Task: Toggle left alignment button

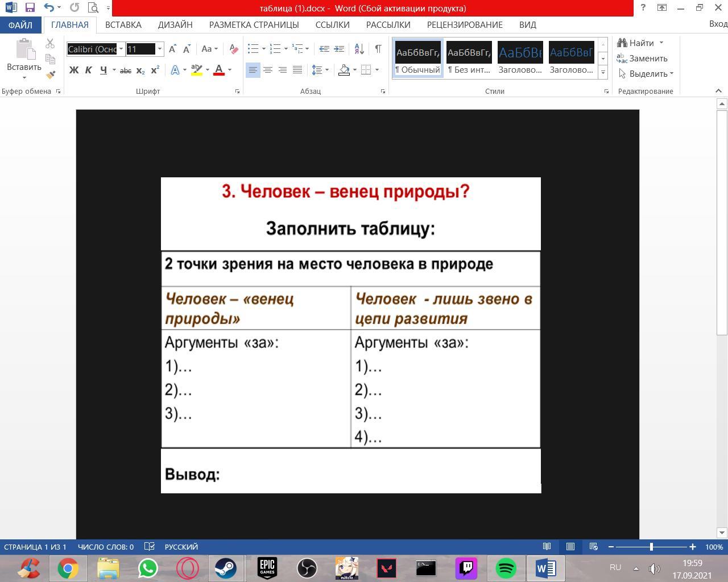Action: 253,70
